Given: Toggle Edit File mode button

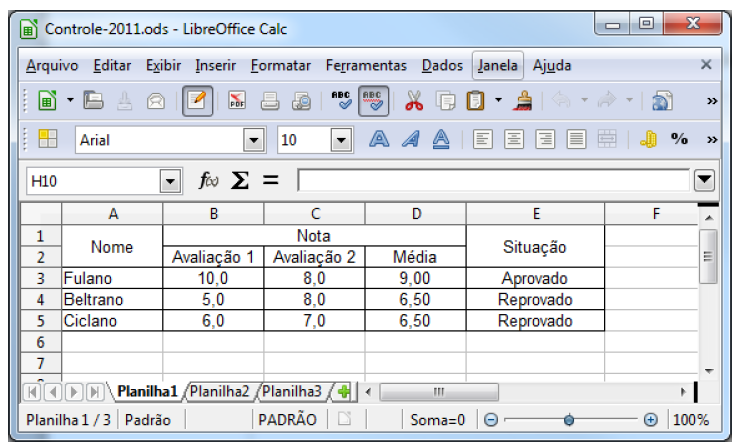Looking at the screenshot, I should tap(198, 101).
